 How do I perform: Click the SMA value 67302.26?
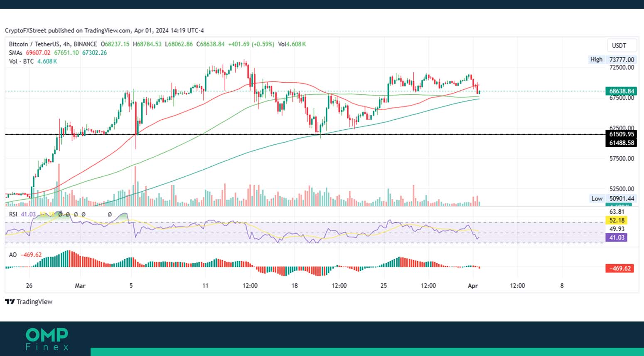pos(94,53)
